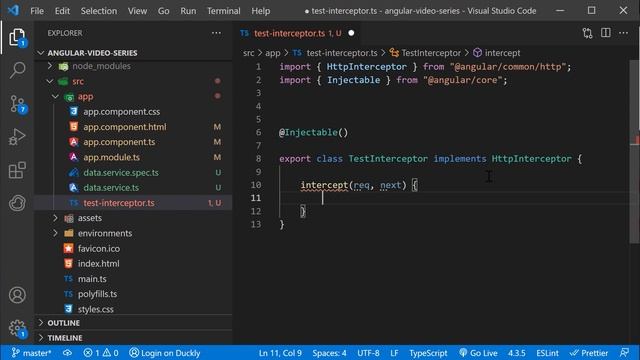Open the Selection menu
This screenshot has width=640, height=360.
tap(99, 11)
